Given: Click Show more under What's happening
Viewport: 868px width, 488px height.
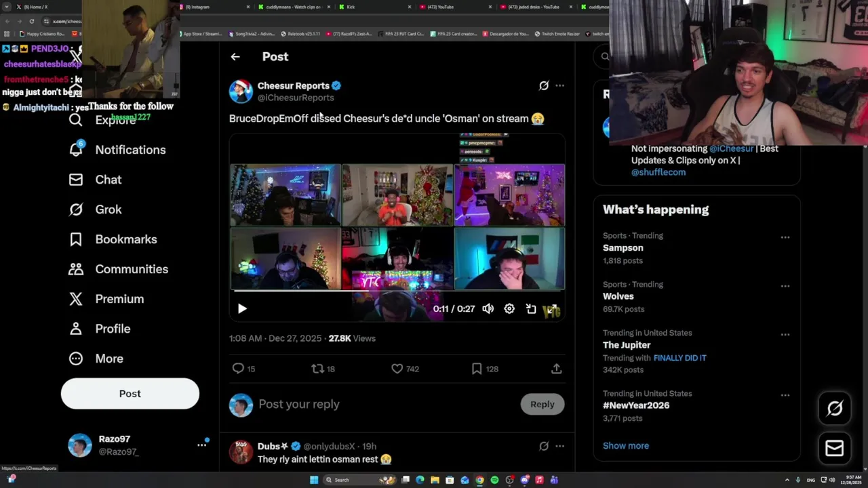Looking at the screenshot, I should [626, 445].
